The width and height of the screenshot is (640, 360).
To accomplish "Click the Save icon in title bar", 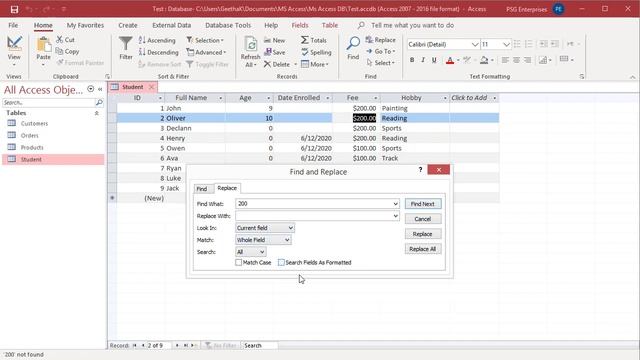I will click(x=14, y=9).
